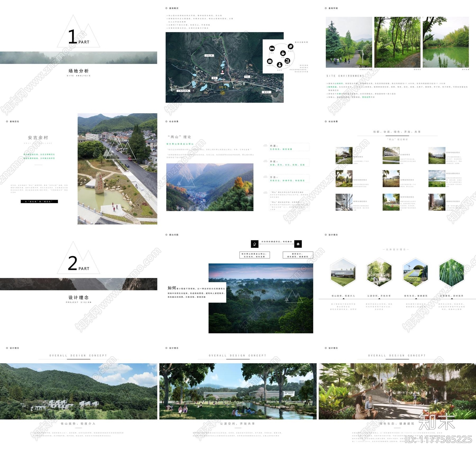
Task: Click the cloud bullet beside 方法
Action: point(265,177)
